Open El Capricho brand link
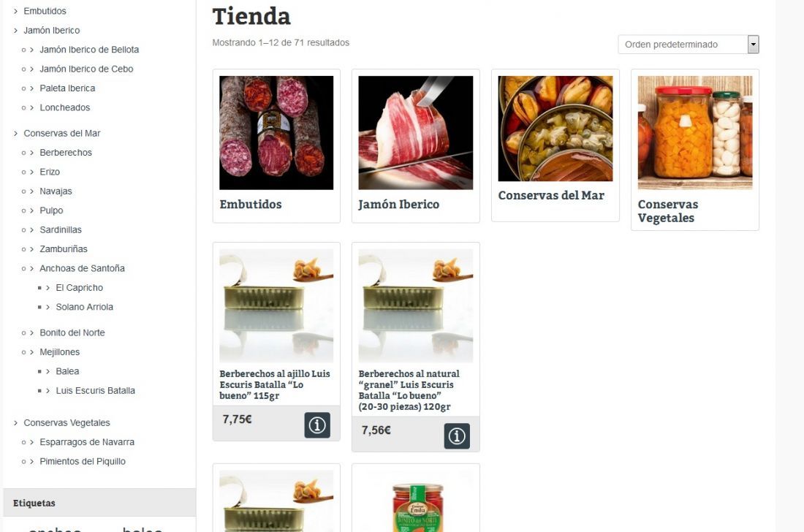The image size is (804, 532). tap(80, 288)
